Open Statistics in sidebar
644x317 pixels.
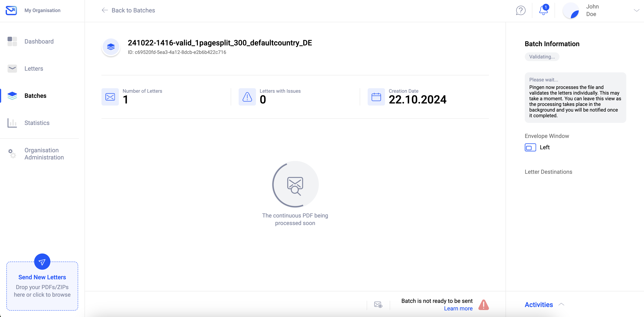pos(37,123)
